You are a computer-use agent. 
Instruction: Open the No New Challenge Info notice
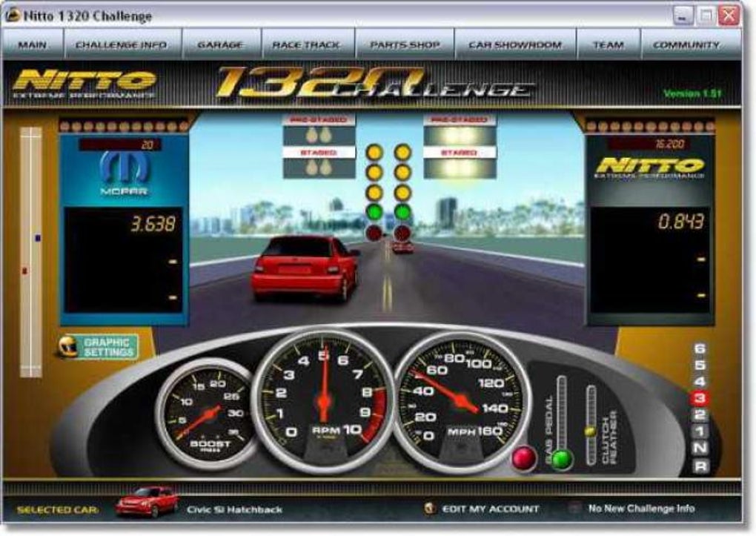pyautogui.click(x=641, y=508)
